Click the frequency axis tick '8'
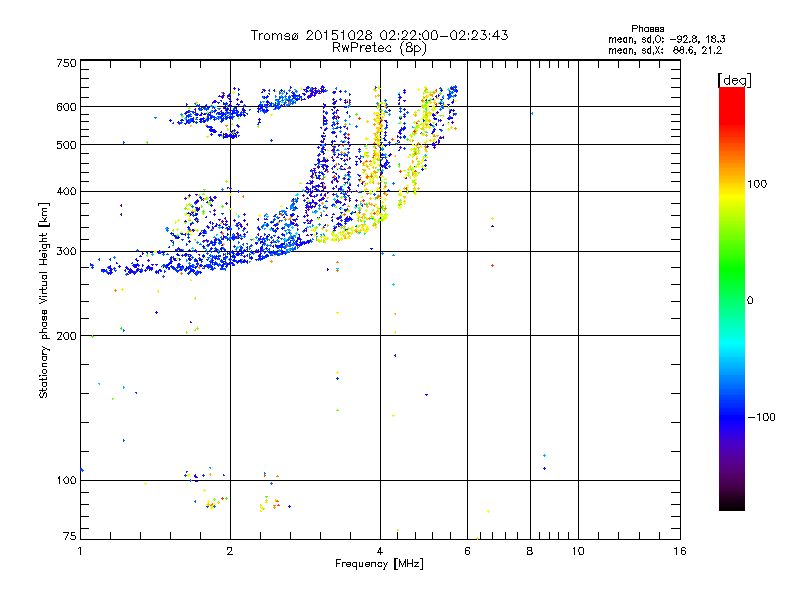The height and width of the screenshot is (600, 800). click(530, 551)
